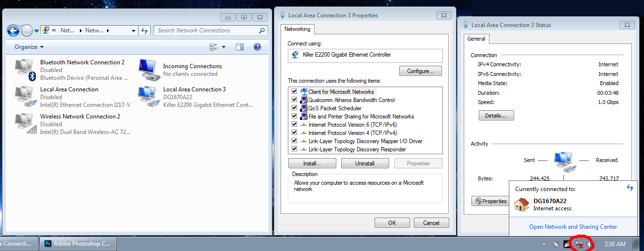This screenshot has width=644, height=251.
Task: Uncheck Qualcomm Atheros Bandwidth Control
Action: pyautogui.click(x=294, y=100)
